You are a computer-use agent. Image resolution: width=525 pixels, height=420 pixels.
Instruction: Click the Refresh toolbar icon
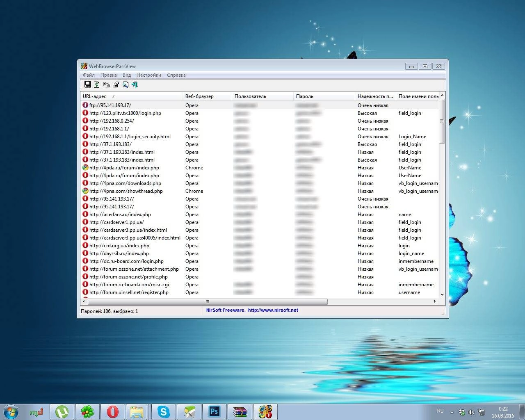coord(97,84)
